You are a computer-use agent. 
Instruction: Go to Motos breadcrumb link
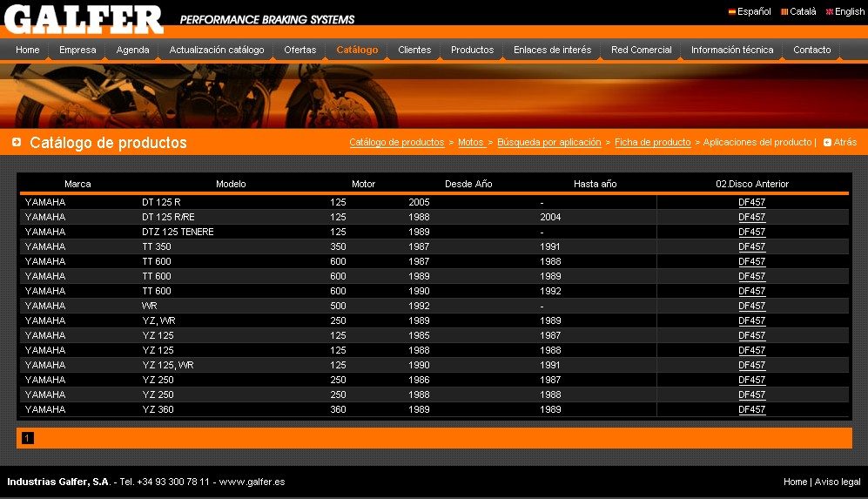coord(471,142)
